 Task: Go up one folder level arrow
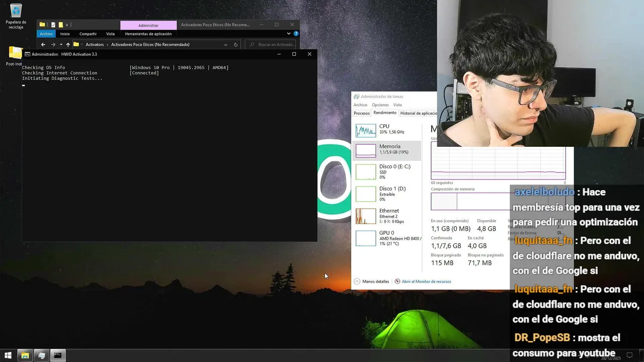pos(68,45)
